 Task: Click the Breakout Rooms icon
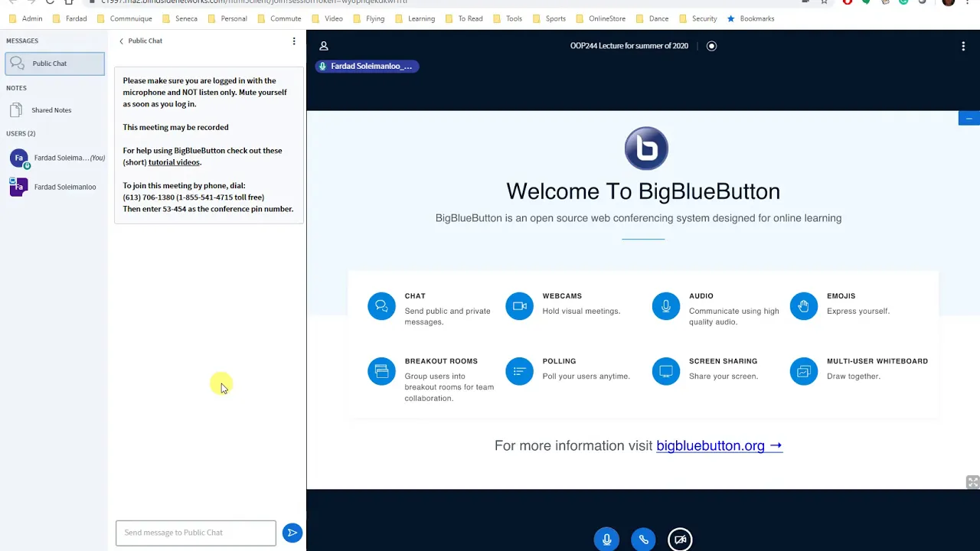[x=381, y=371]
